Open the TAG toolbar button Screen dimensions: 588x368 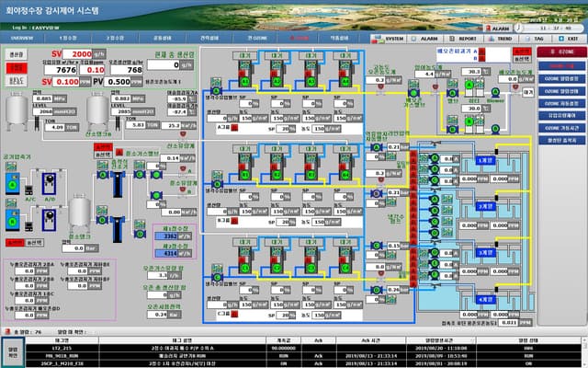click(535, 39)
